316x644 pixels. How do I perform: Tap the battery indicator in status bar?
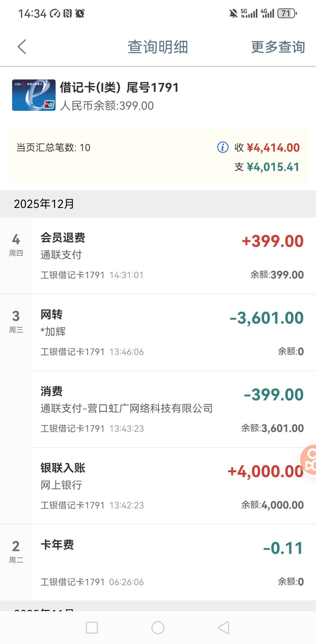click(287, 13)
